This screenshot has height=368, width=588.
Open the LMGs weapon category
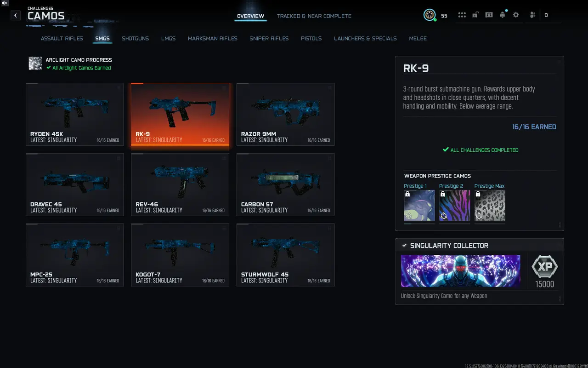(168, 39)
